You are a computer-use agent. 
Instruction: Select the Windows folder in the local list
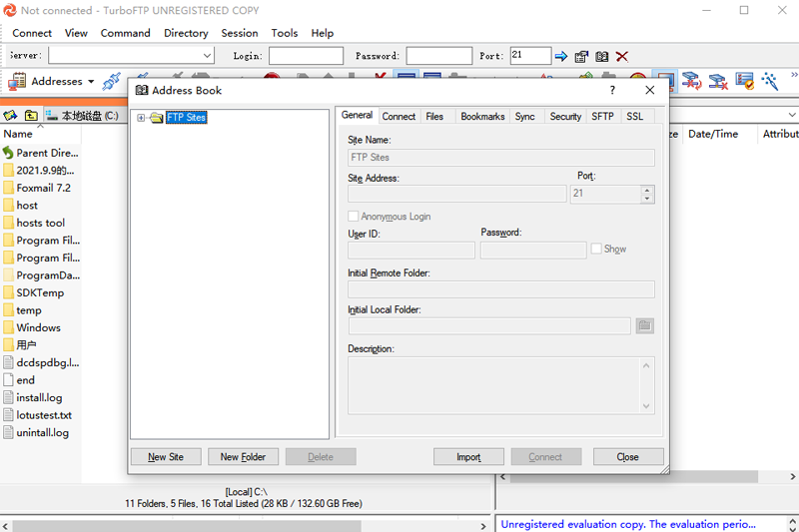coord(32,327)
